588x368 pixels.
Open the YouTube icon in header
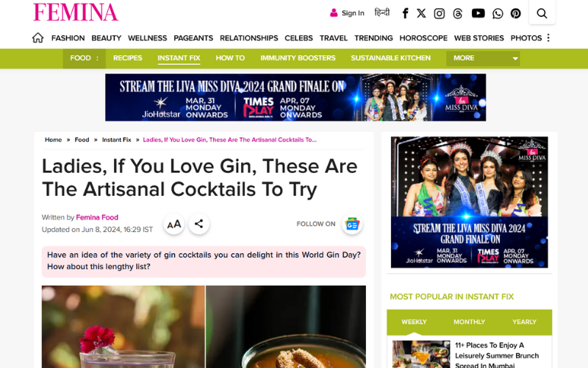pyautogui.click(x=478, y=13)
